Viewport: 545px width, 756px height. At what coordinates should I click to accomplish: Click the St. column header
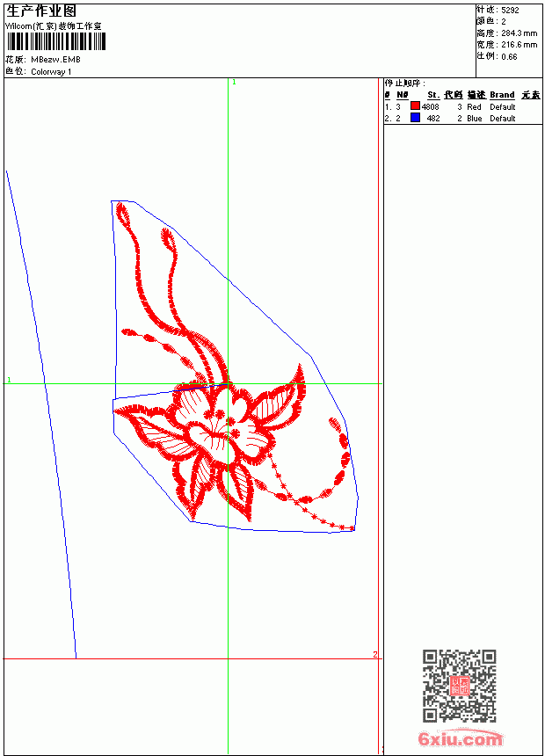433,95
